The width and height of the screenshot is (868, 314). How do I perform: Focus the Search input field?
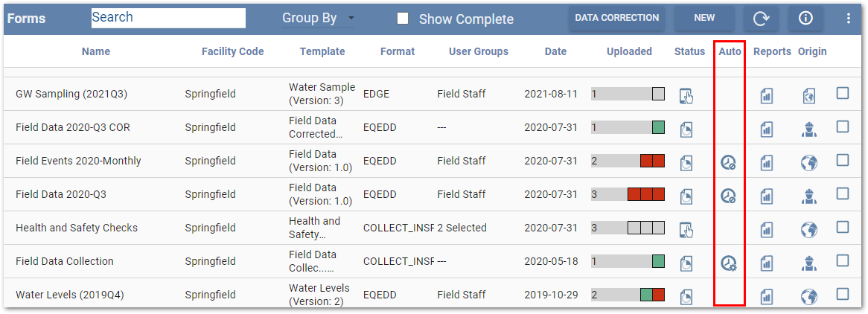[168, 18]
